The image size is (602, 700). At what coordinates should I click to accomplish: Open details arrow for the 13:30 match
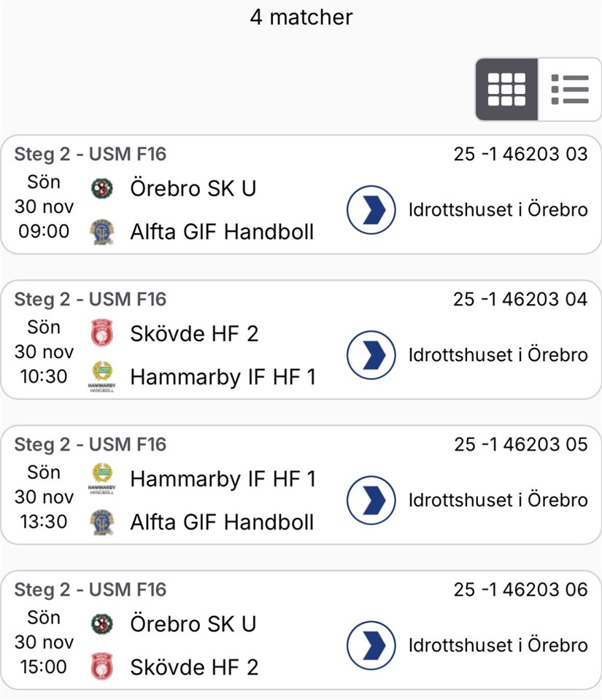371,500
